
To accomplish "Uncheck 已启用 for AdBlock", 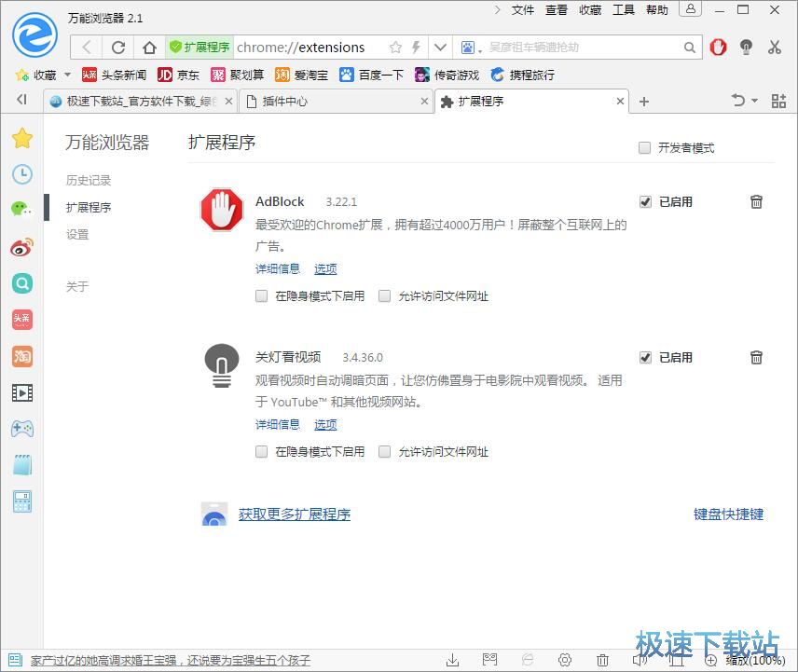I will (645, 202).
